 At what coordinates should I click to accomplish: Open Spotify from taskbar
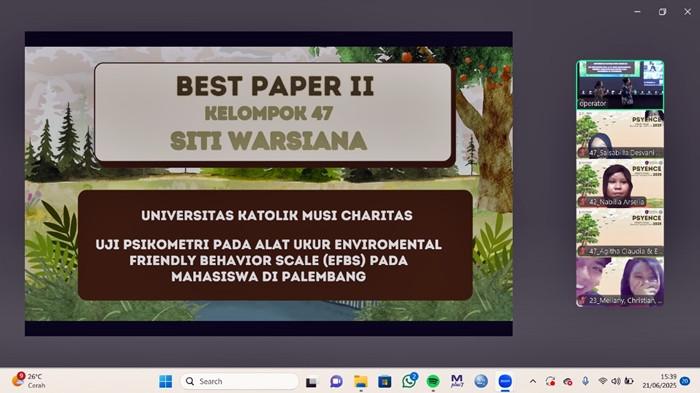tap(433, 381)
